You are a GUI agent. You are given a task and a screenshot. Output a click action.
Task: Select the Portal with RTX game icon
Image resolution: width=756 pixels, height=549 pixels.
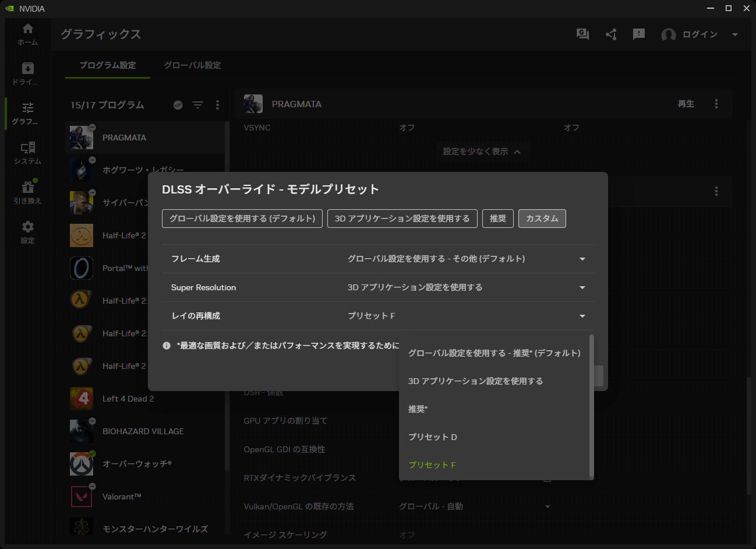(x=82, y=268)
